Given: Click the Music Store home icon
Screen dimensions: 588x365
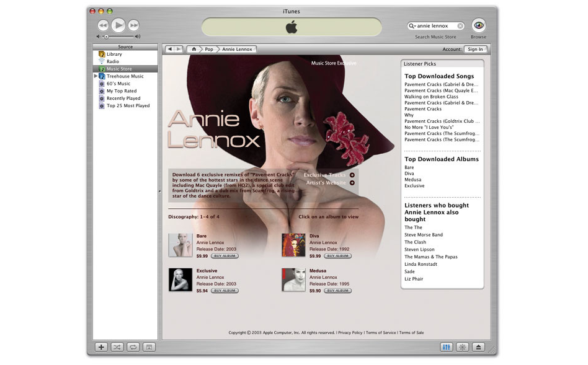Looking at the screenshot, I should (194, 49).
